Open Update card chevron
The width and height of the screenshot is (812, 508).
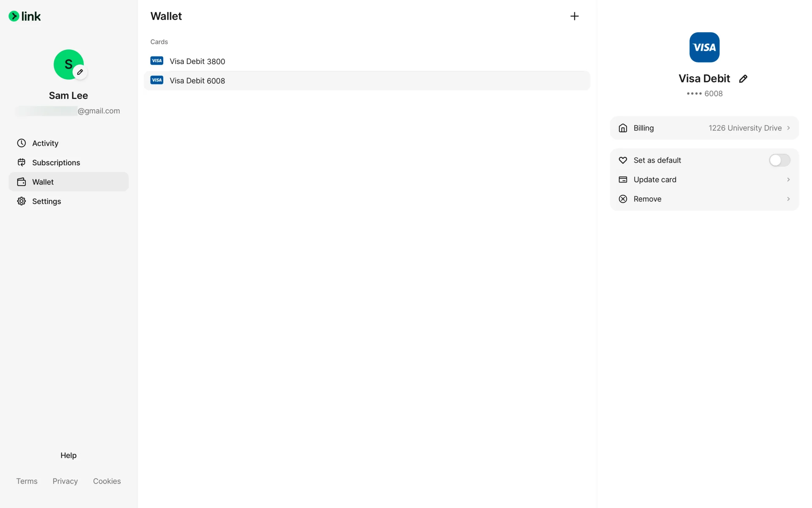[x=788, y=179]
